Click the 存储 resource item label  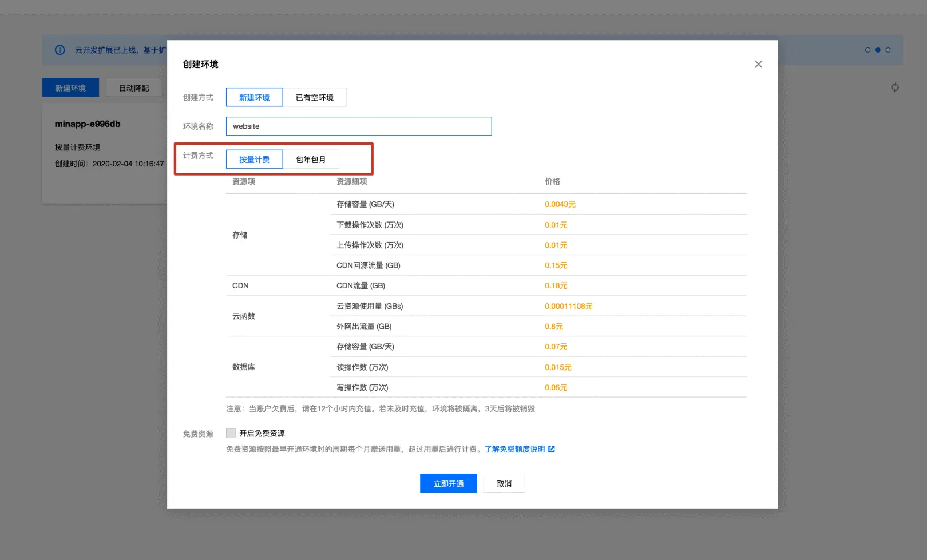[x=240, y=235]
